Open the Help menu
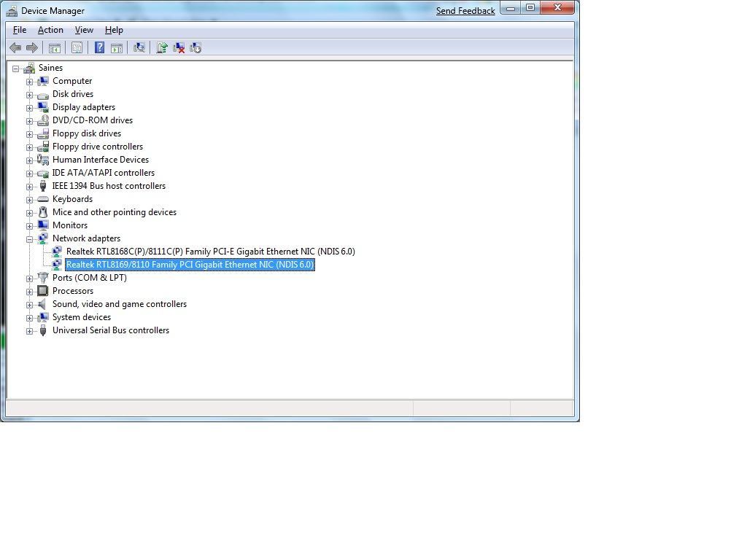 click(114, 30)
